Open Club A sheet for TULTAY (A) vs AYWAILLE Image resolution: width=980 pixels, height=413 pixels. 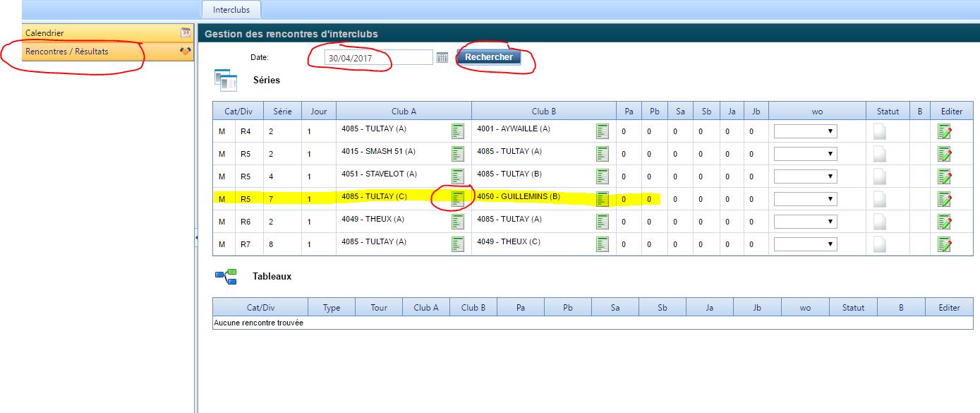[458, 131]
